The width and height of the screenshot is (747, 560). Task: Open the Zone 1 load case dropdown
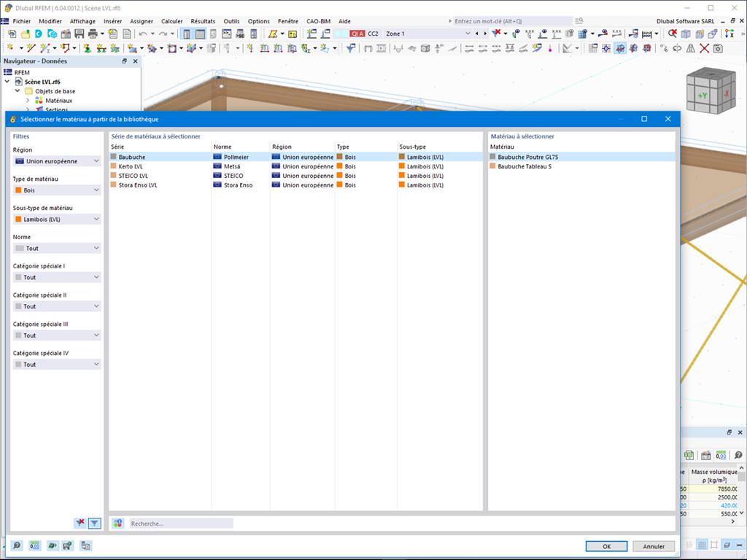(468, 34)
